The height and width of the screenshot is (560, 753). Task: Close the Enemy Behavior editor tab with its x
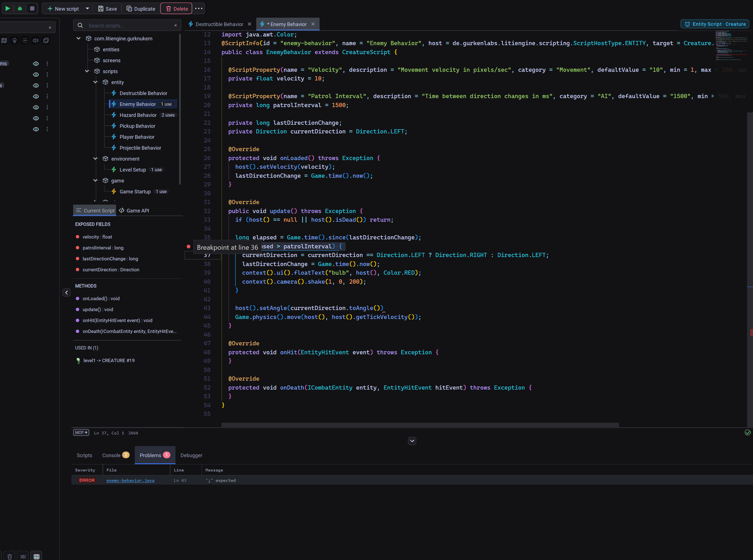pyautogui.click(x=313, y=24)
